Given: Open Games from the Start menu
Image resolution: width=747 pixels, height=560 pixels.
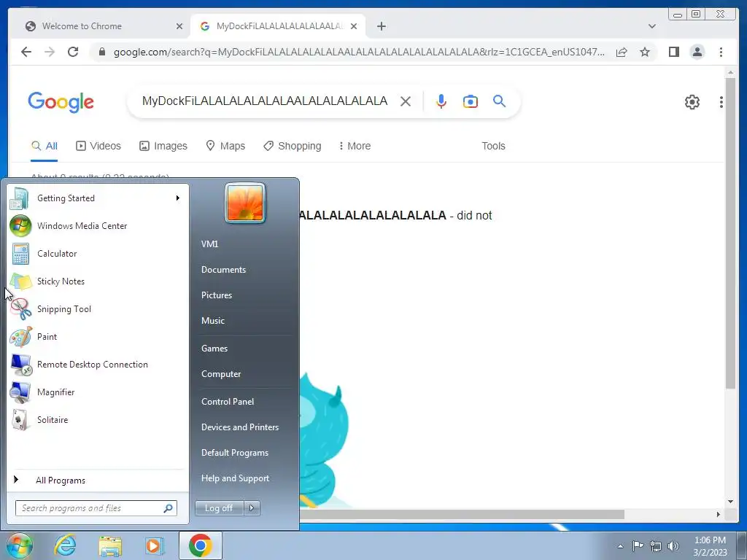Looking at the screenshot, I should (x=214, y=348).
